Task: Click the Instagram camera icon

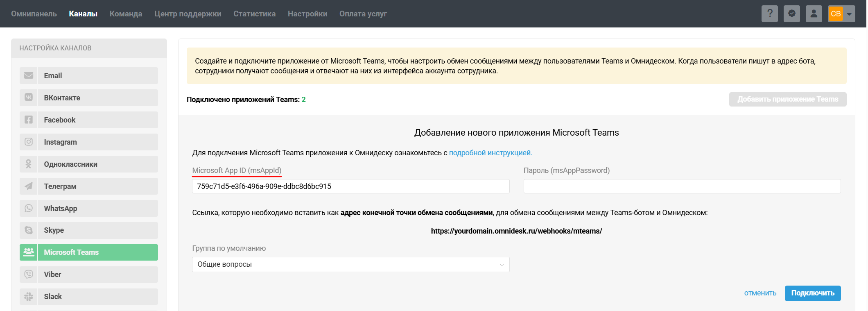Action: [x=29, y=142]
